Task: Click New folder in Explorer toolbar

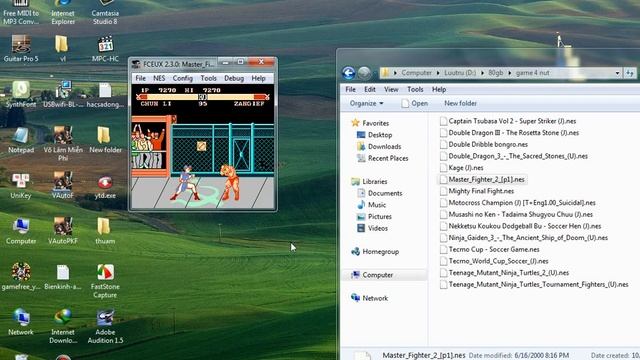Action: click(460, 104)
